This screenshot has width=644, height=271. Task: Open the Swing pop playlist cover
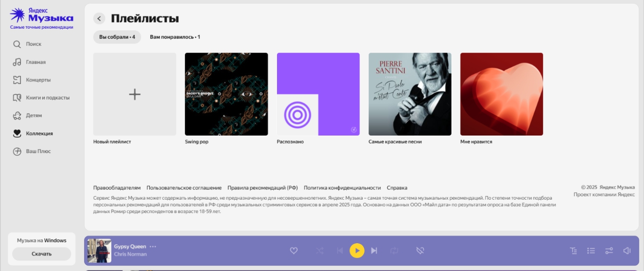pyautogui.click(x=226, y=94)
